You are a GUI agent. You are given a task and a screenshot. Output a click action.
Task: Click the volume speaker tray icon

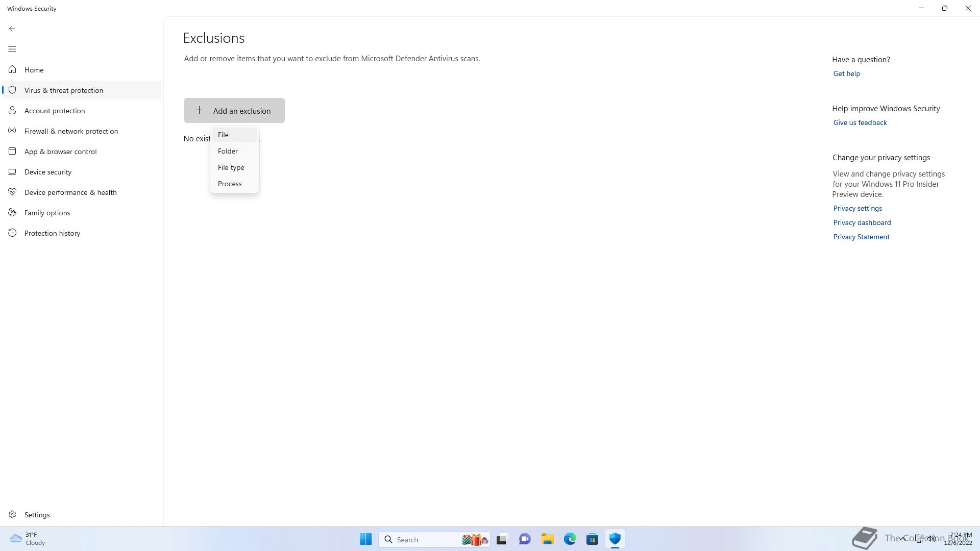coord(932,539)
